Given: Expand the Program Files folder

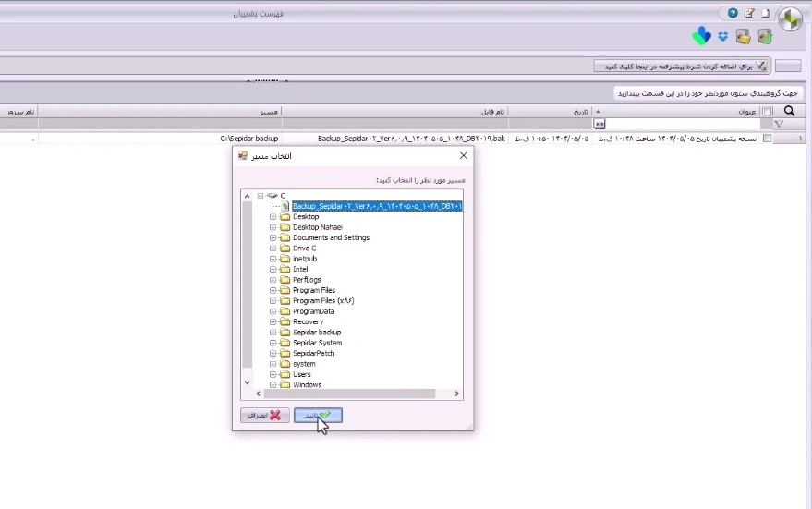Looking at the screenshot, I should pos(273,290).
